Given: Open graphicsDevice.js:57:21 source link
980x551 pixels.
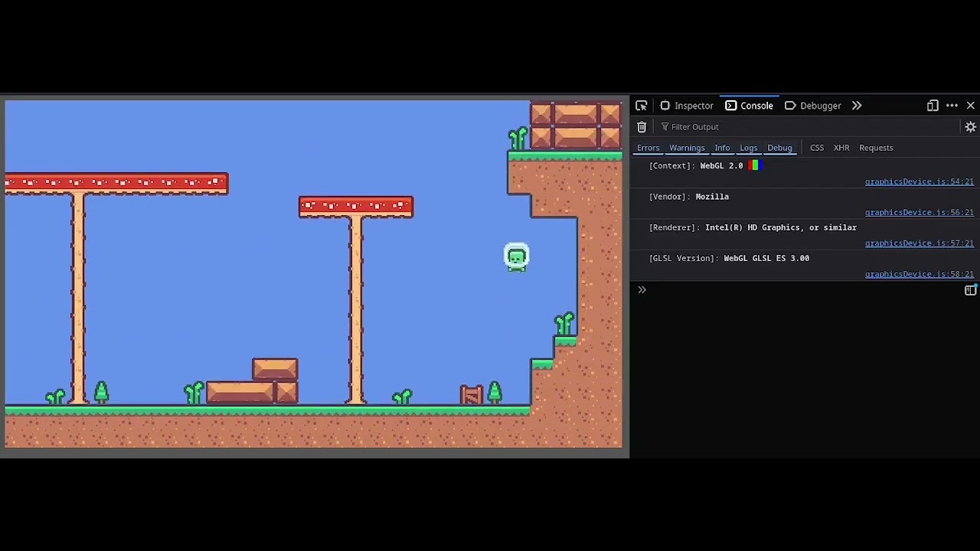Looking at the screenshot, I should pos(920,243).
